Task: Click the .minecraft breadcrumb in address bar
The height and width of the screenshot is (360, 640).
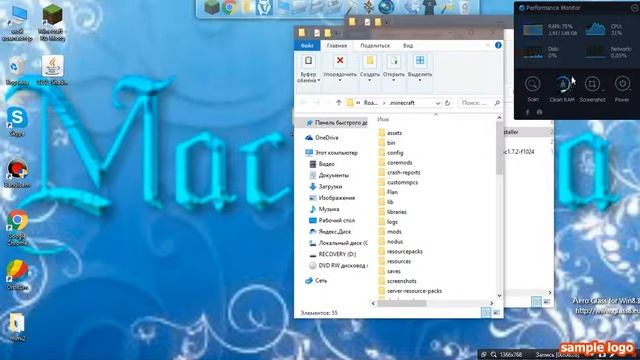Action: coord(402,103)
